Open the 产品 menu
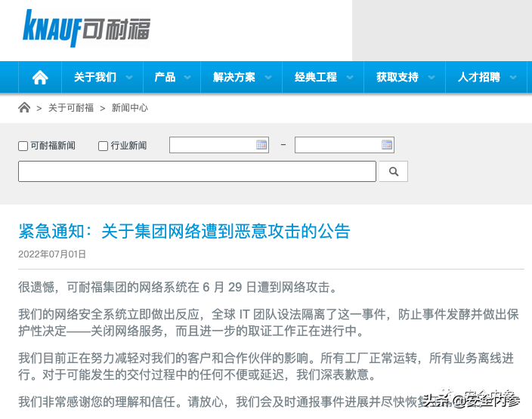This screenshot has width=532, height=419. (165, 77)
